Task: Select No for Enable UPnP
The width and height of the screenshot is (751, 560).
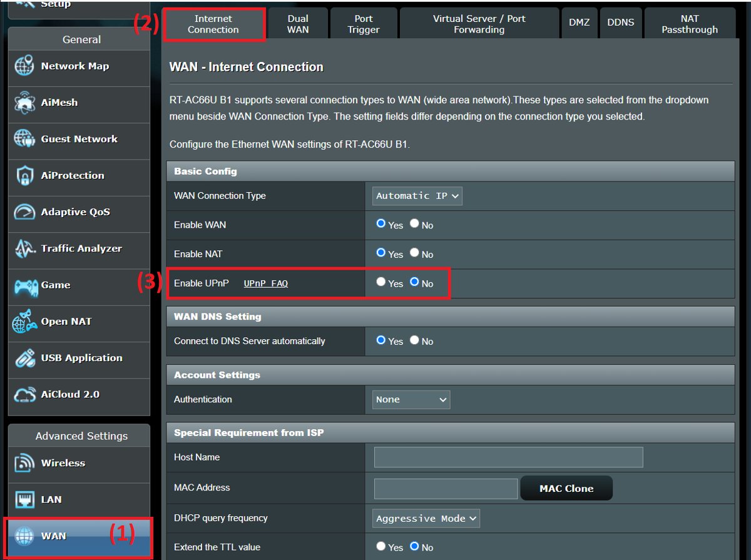Action: click(414, 282)
